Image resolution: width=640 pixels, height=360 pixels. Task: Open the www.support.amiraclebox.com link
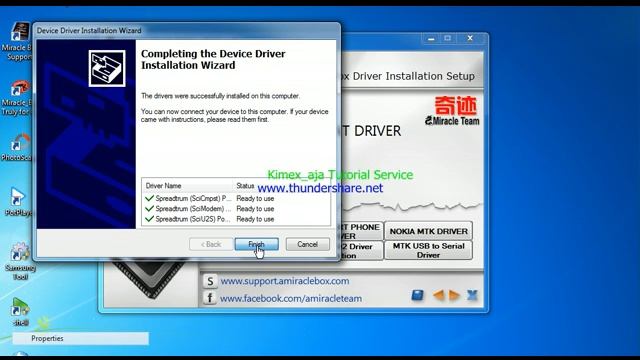click(285, 281)
